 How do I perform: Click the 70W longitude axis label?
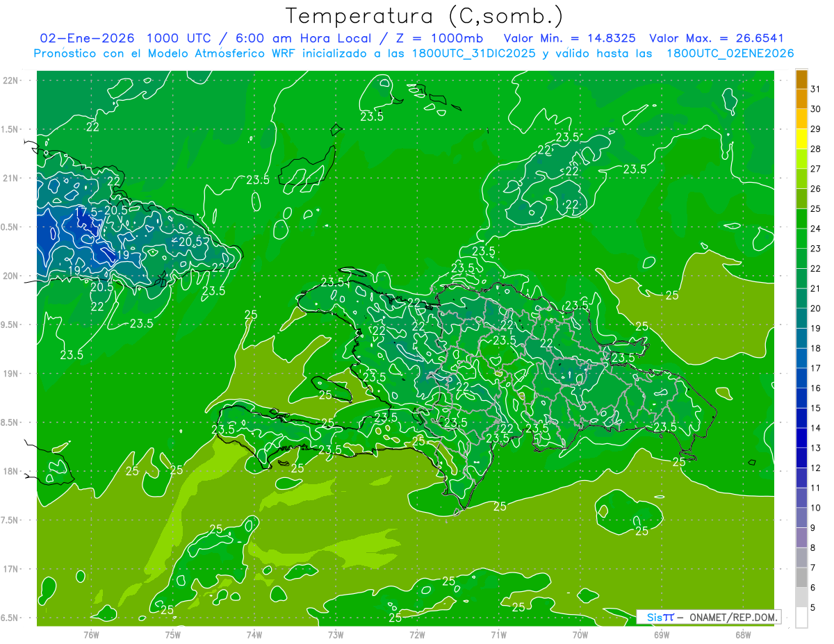coord(580,635)
